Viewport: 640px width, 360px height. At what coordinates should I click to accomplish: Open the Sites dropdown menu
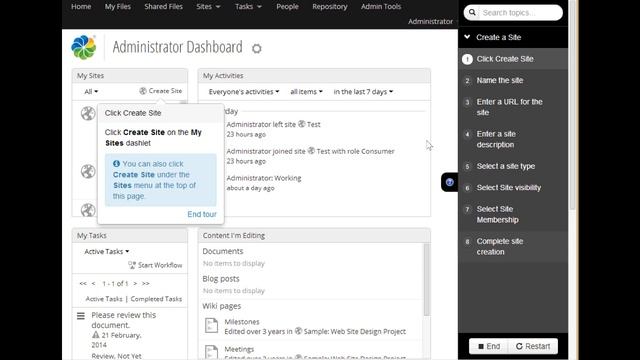click(208, 7)
